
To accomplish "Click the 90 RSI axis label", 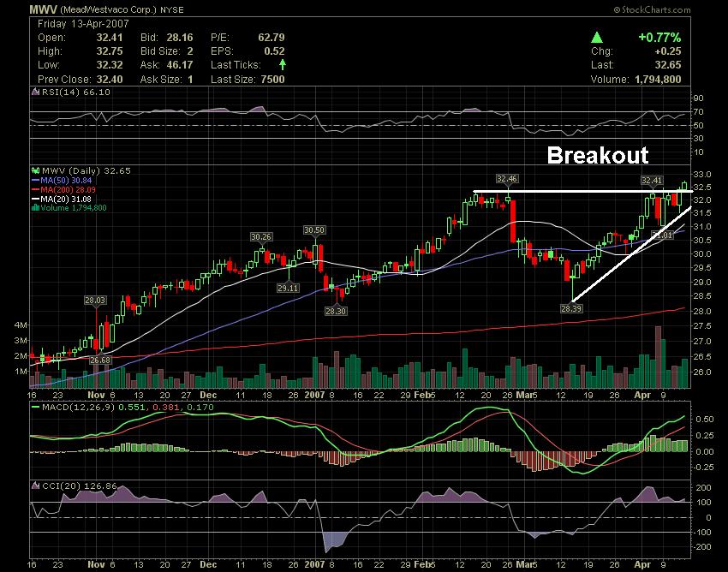I will pyautogui.click(x=699, y=98).
